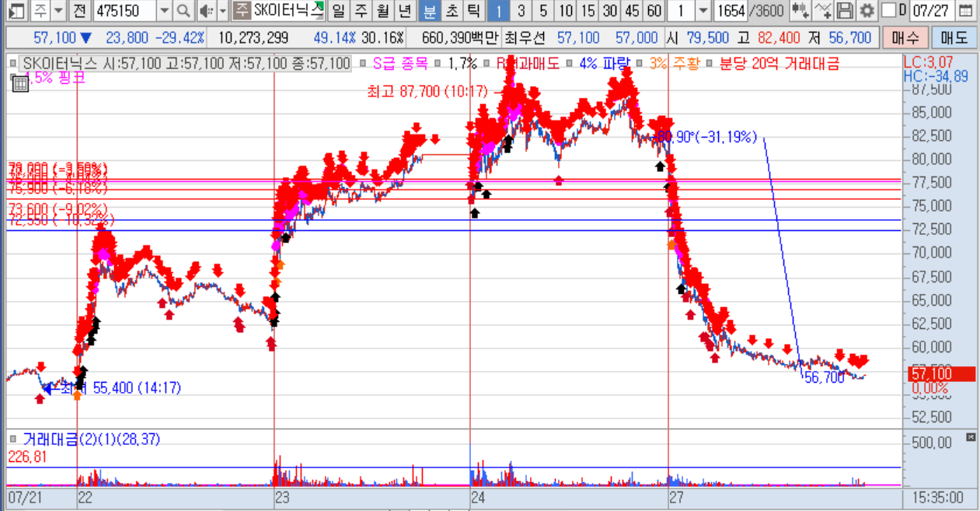
Task: Click the bar count field 1654
Action: [731, 11]
